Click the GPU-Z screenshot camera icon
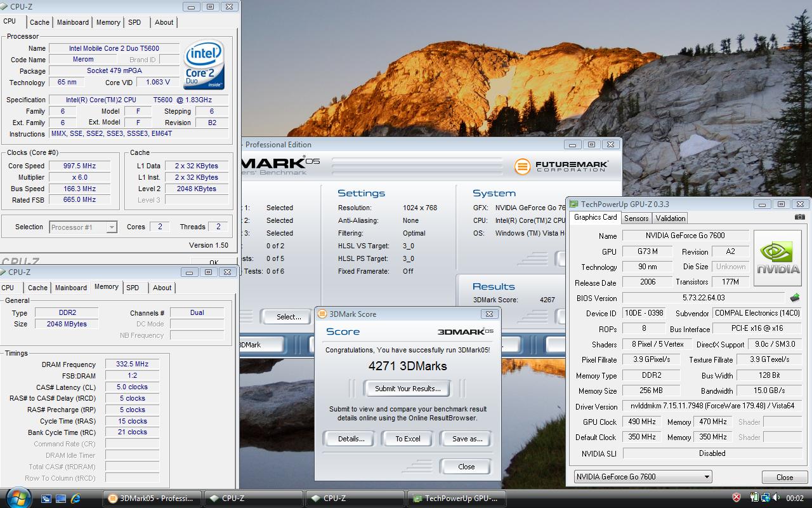Viewport: 812px width, 508px height. point(800,217)
